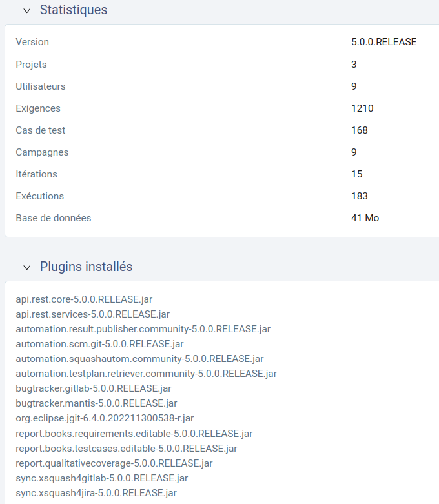The width and height of the screenshot is (439, 504).
Task: Select the org.eclipse.jgit plugin entry
Action: click(x=105, y=418)
